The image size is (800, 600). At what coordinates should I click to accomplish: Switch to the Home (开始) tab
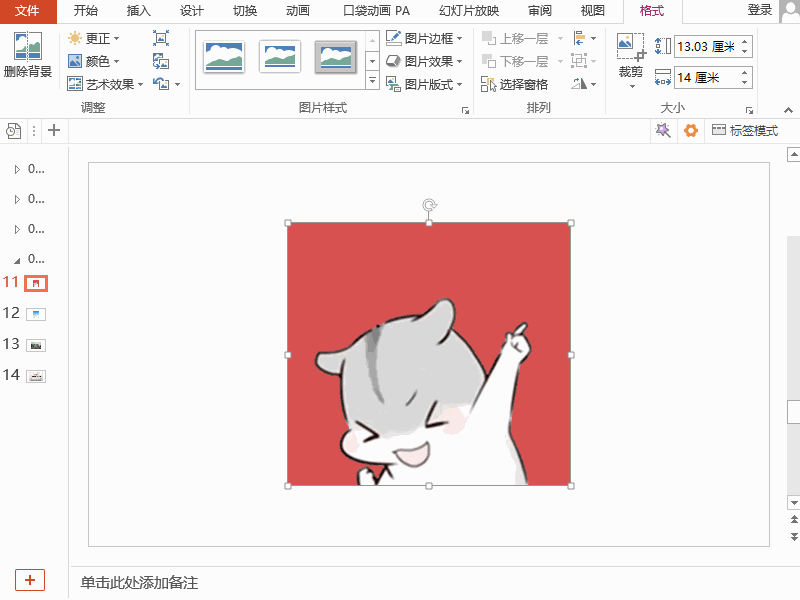click(85, 11)
